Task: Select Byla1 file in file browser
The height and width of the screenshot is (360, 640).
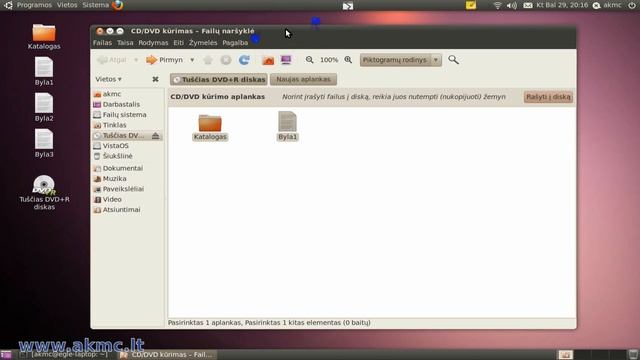Action: tap(287, 126)
